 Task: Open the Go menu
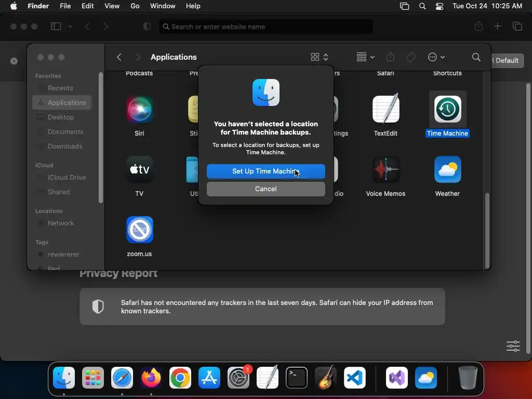click(x=135, y=6)
